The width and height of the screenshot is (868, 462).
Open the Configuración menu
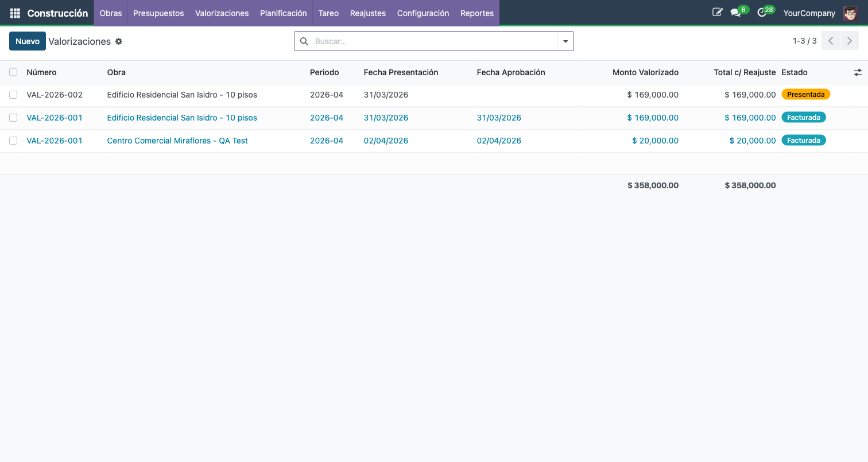tap(423, 13)
